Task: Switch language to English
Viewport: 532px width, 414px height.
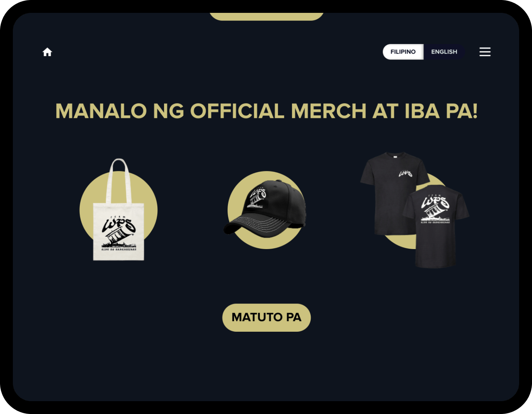Action: (444, 52)
